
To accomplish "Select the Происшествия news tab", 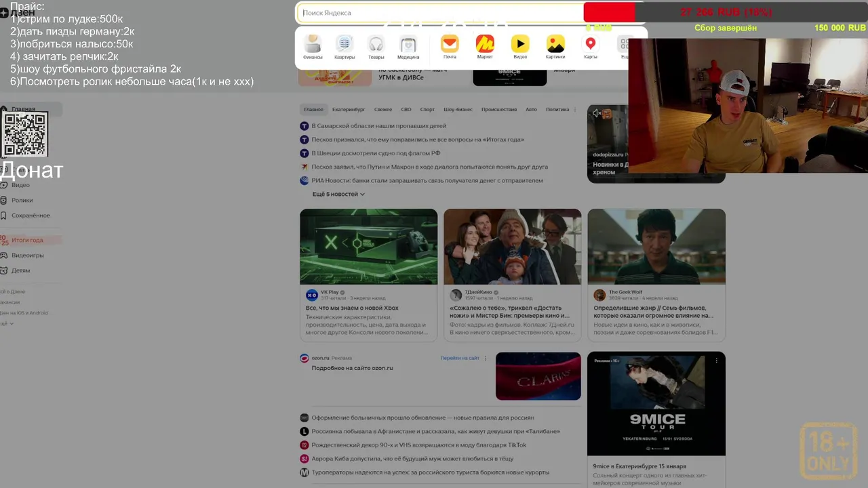I will coord(499,109).
